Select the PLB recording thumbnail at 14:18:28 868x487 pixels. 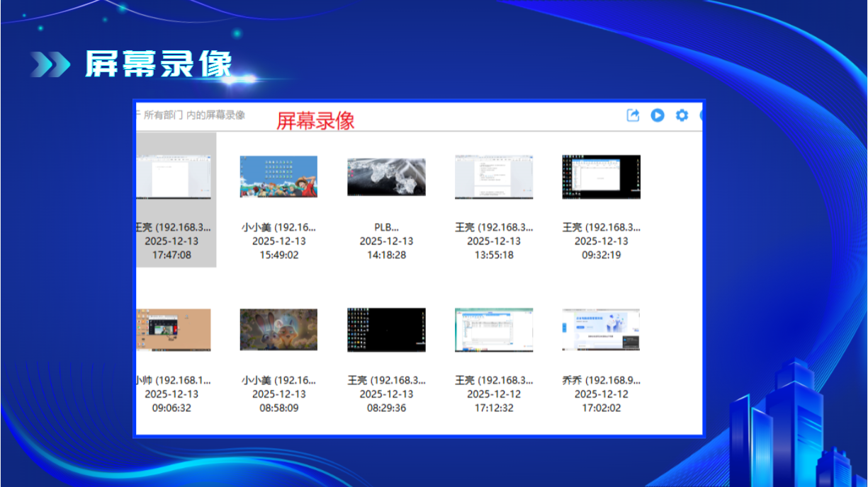pos(386,176)
